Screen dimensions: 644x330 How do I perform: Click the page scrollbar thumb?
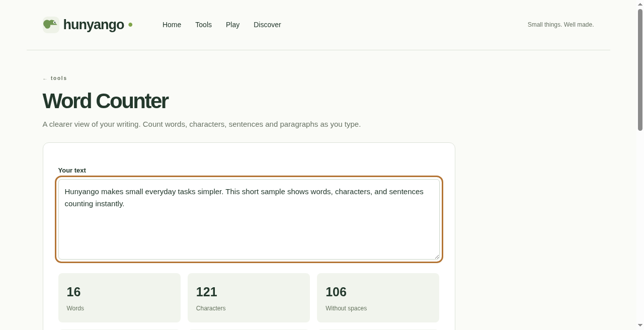tap(640, 70)
